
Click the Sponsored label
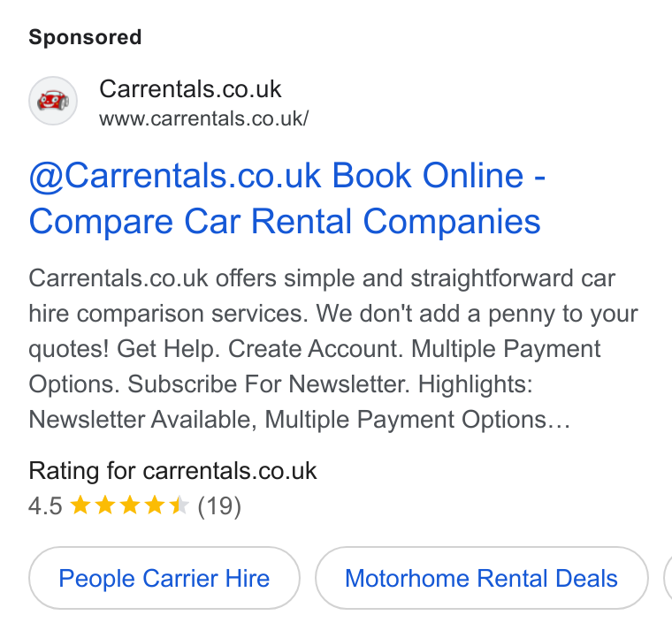pos(85,37)
